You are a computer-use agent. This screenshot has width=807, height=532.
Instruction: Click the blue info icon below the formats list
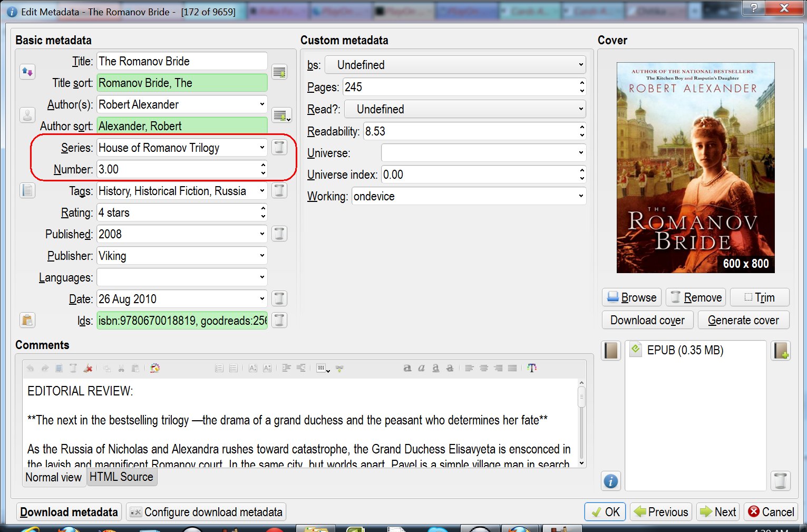[611, 481]
